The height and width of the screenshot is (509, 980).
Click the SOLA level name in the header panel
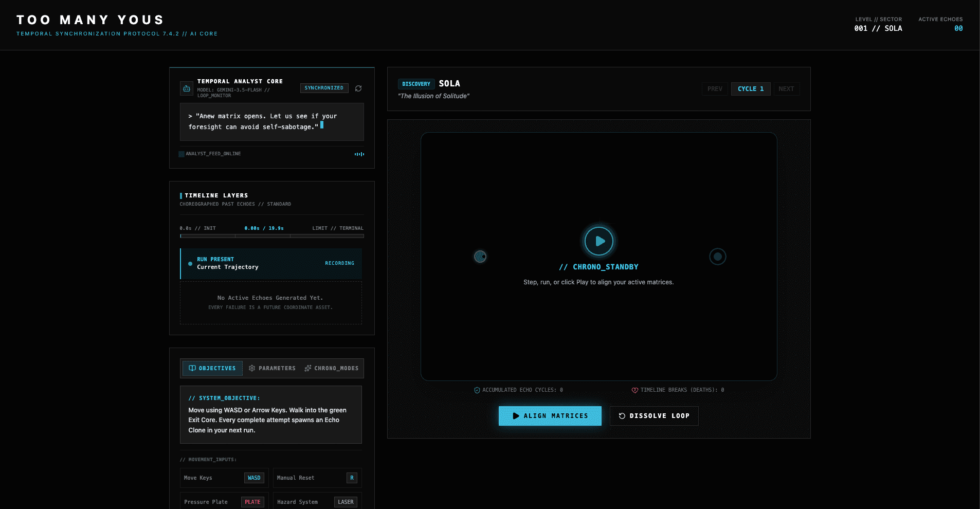click(449, 83)
